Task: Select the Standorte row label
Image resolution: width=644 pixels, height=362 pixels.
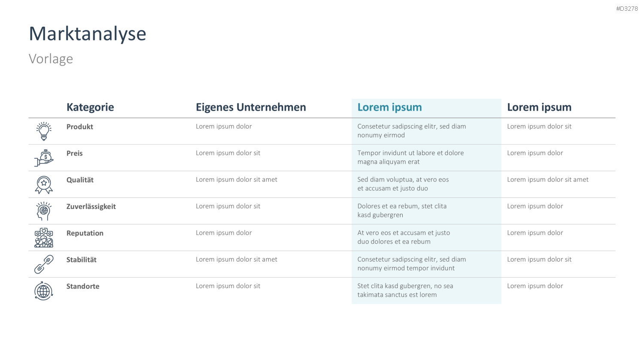Action: (x=83, y=287)
